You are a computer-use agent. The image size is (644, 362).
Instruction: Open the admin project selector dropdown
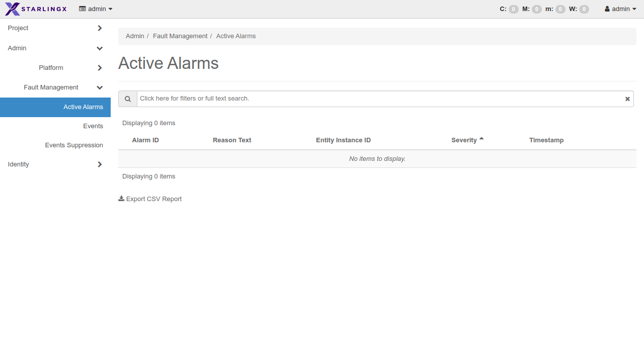tap(95, 9)
